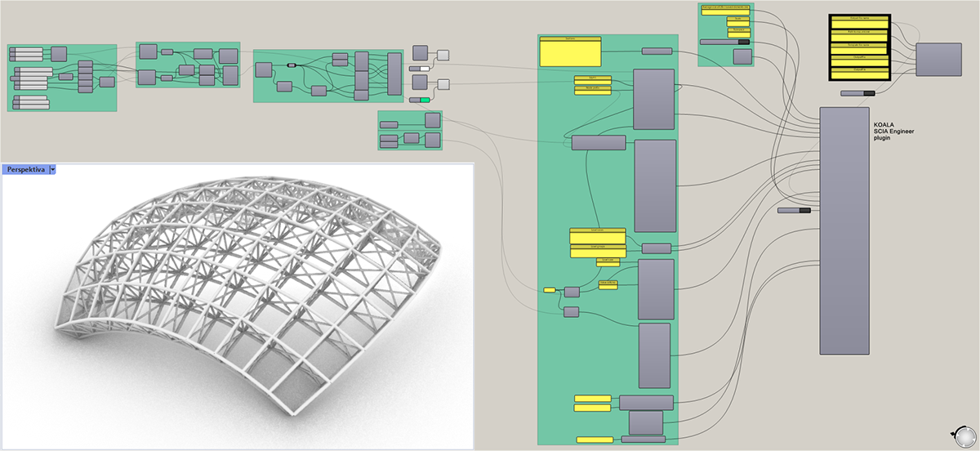The width and height of the screenshot is (980, 451).
Task: Select the small black relay node in third group
Action: 292,65
